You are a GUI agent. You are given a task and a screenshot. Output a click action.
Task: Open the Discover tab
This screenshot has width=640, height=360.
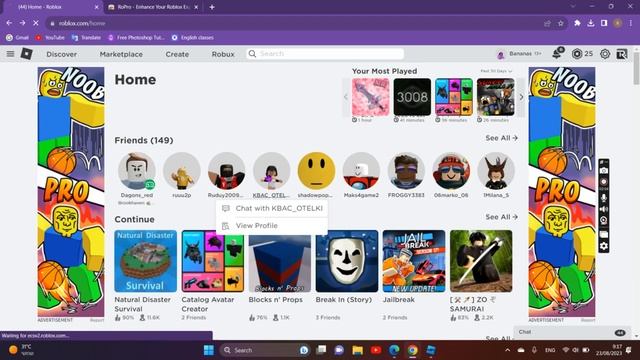click(x=61, y=54)
